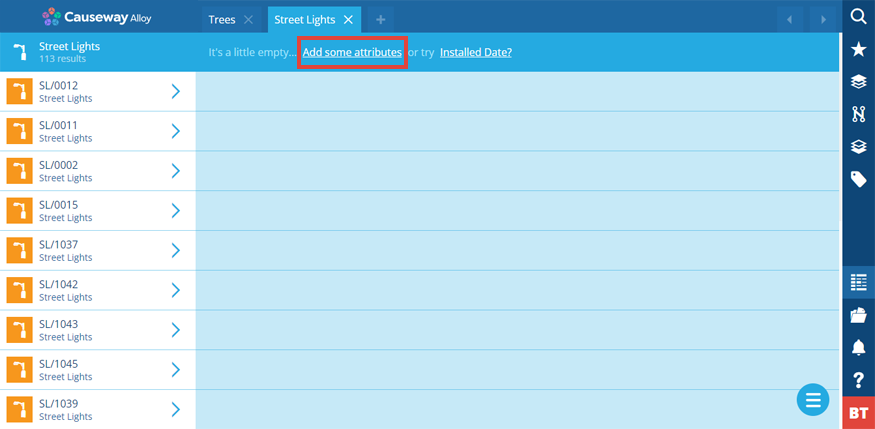This screenshot has width=875, height=429.
Task: Select the SL/0002 item label
Action: tap(59, 165)
